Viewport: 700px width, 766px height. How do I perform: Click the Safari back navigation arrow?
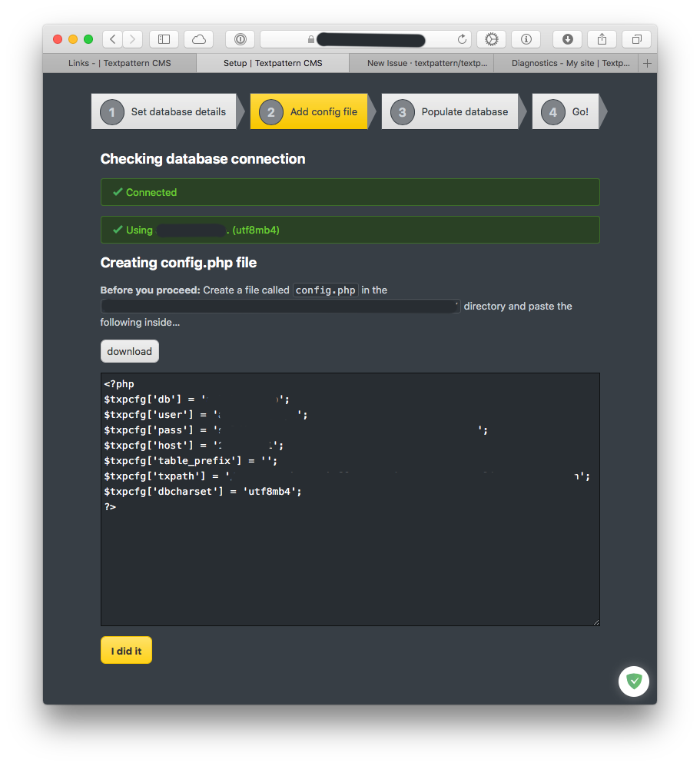[x=112, y=39]
